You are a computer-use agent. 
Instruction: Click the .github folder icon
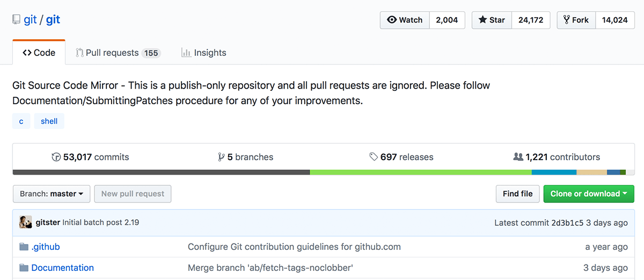(24, 247)
